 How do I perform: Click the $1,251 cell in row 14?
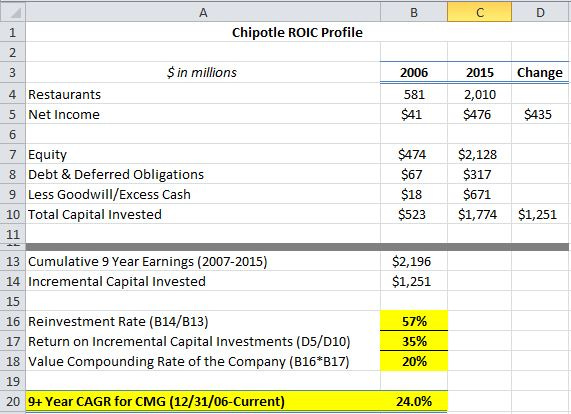coord(414,281)
